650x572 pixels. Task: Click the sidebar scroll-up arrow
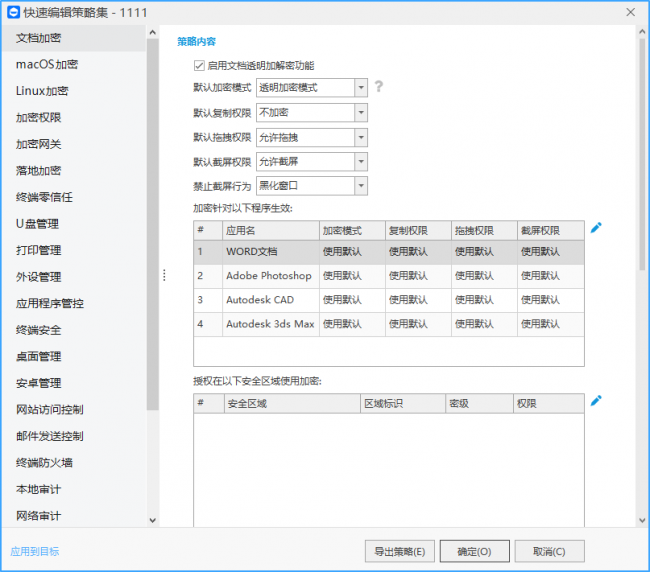(x=153, y=32)
